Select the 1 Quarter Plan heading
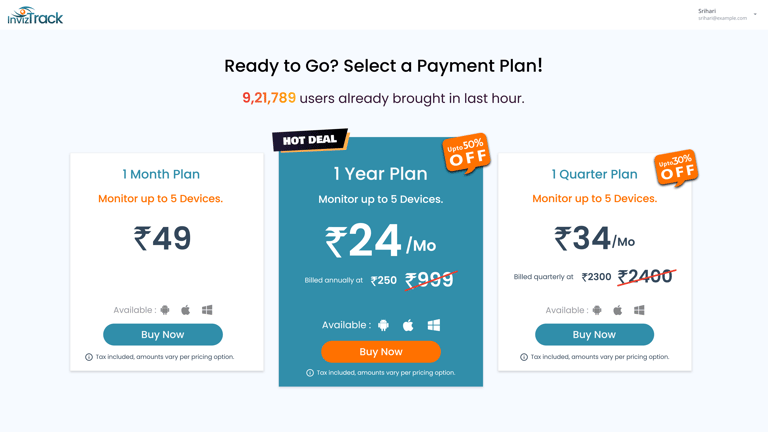Viewport: 768px width, 432px height. pyautogui.click(x=594, y=174)
